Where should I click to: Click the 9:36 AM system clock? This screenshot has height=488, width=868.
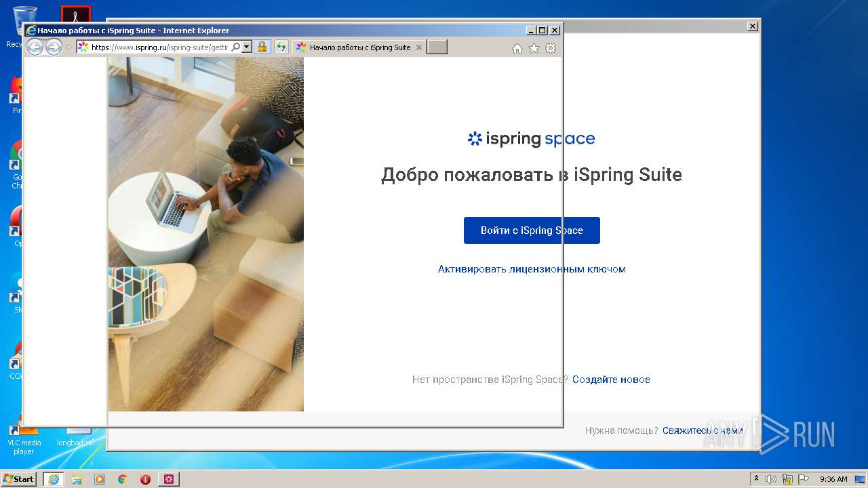click(833, 479)
